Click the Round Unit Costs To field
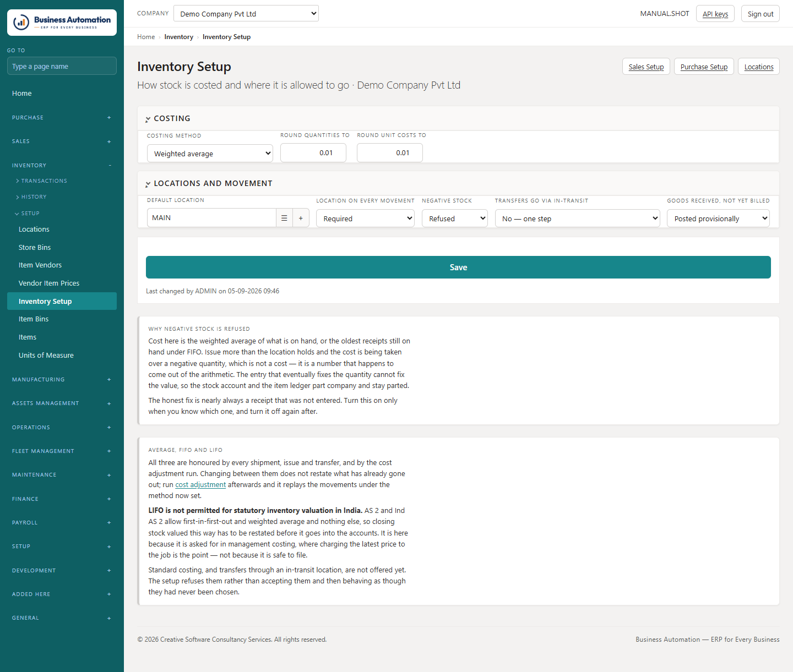Viewport: 793px width, 672px height. 390,153
